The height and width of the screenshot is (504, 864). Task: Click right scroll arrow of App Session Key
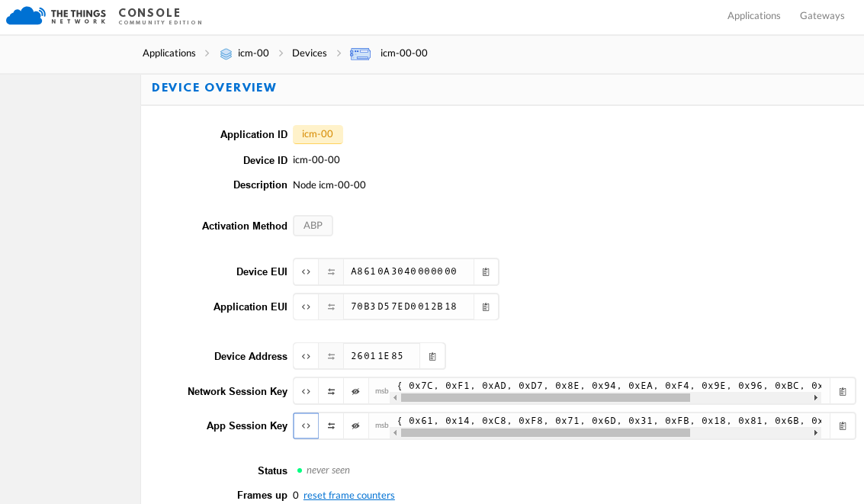pyautogui.click(x=815, y=433)
